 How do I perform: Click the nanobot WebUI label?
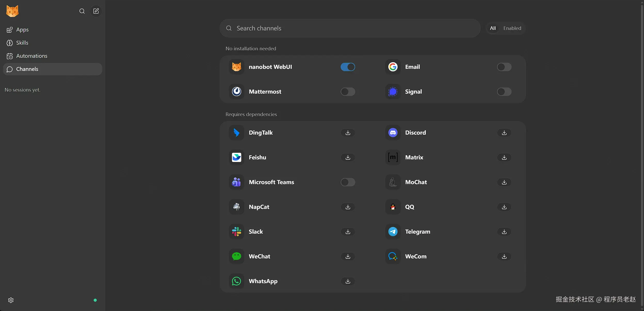click(x=270, y=67)
